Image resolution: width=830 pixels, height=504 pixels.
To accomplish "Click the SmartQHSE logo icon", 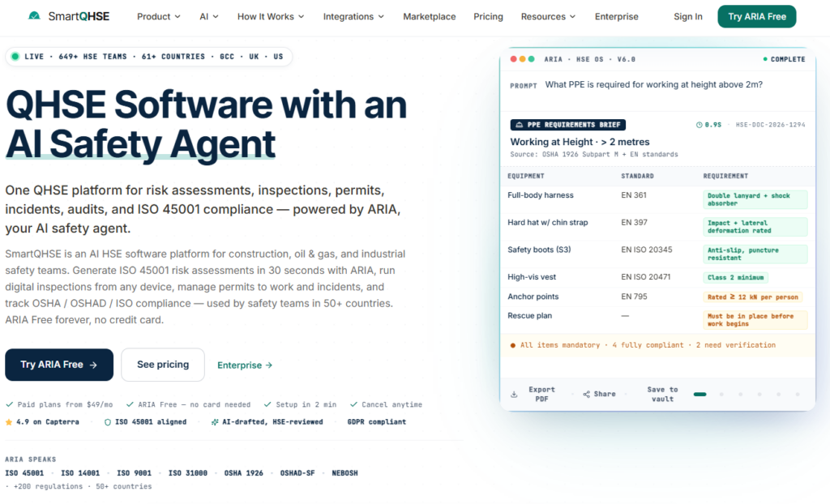I will point(34,16).
